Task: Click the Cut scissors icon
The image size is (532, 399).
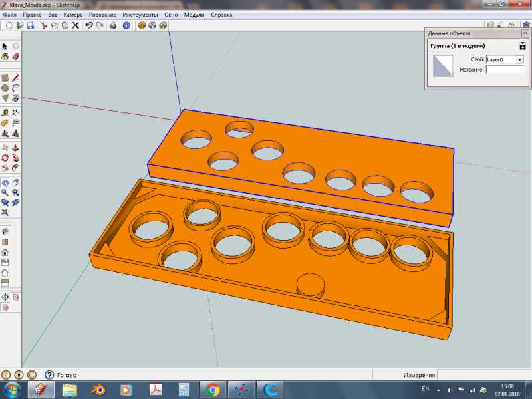Action: pyautogui.click(x=44, y=25)
